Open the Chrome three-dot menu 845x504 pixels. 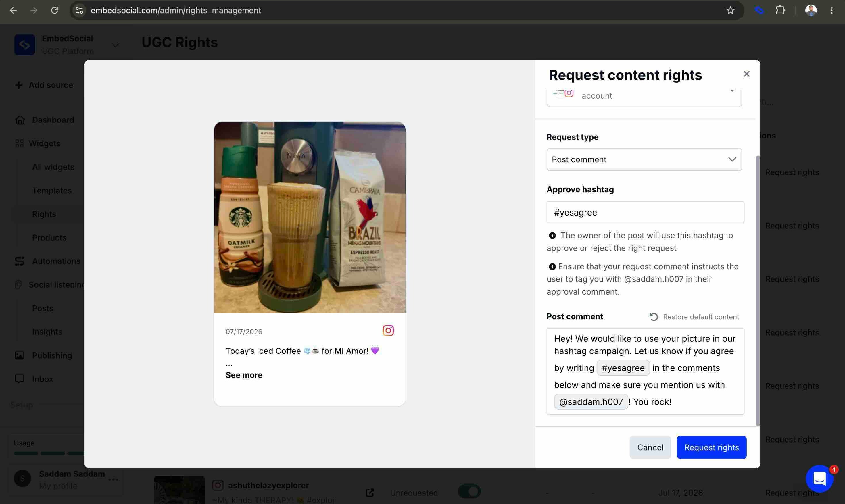click(x=831, y=10)
